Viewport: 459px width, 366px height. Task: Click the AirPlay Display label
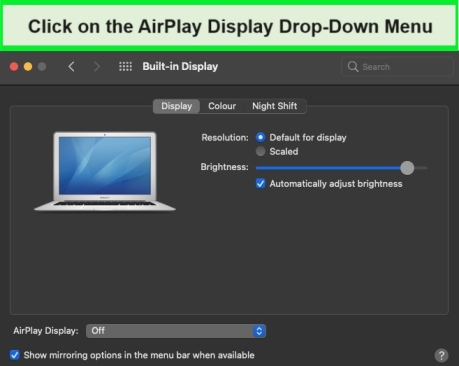click(46, 331)
